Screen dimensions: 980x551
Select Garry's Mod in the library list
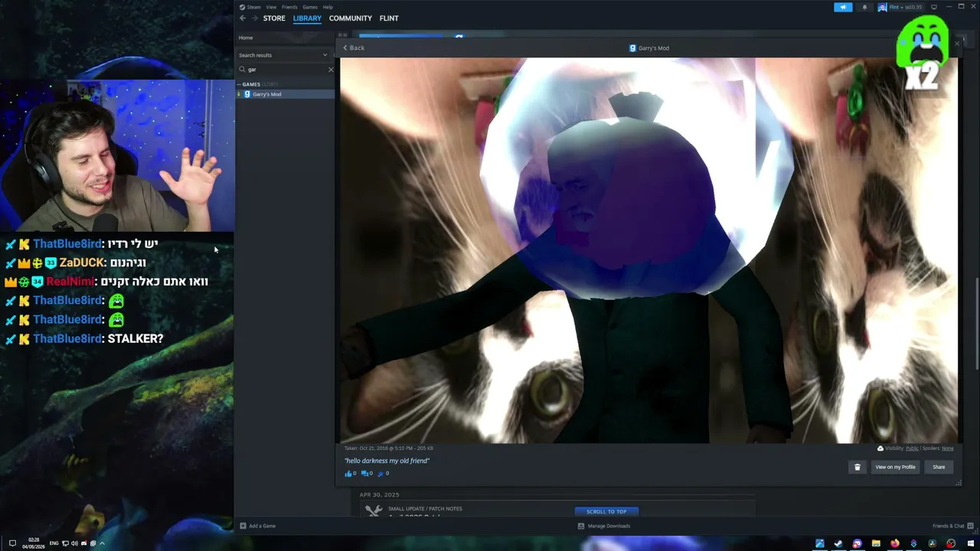pos(285,94)
